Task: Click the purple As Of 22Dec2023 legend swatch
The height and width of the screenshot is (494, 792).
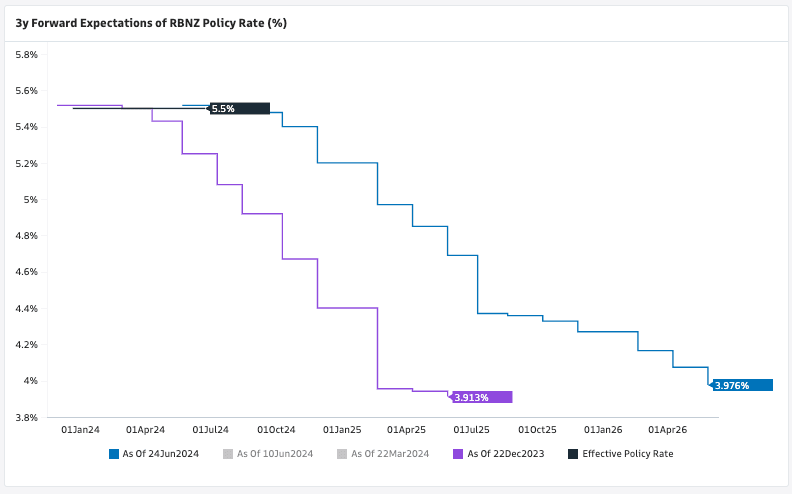Action: [458, 454]
